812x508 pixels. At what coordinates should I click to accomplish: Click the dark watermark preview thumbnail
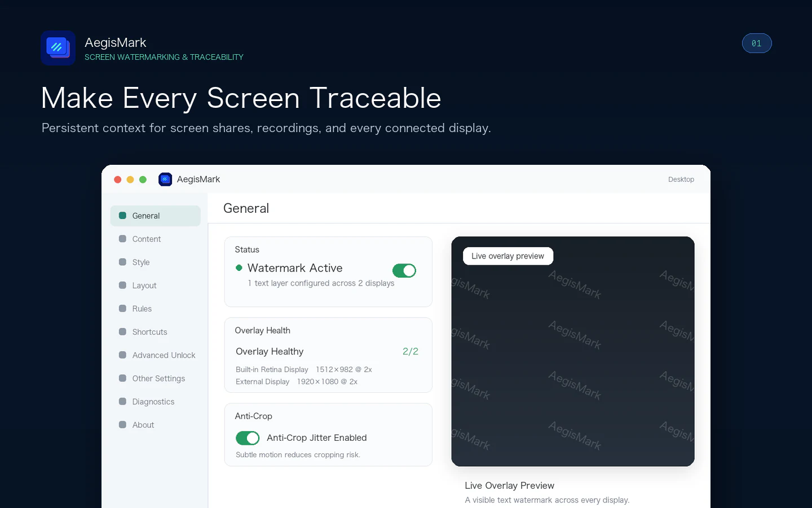[573, 351]
